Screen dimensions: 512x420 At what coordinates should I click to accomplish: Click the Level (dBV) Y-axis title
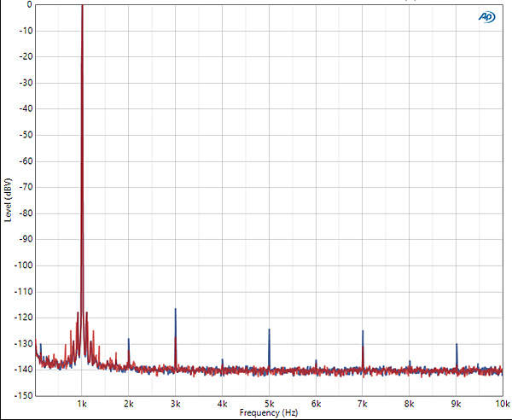[x=8, y=200]
